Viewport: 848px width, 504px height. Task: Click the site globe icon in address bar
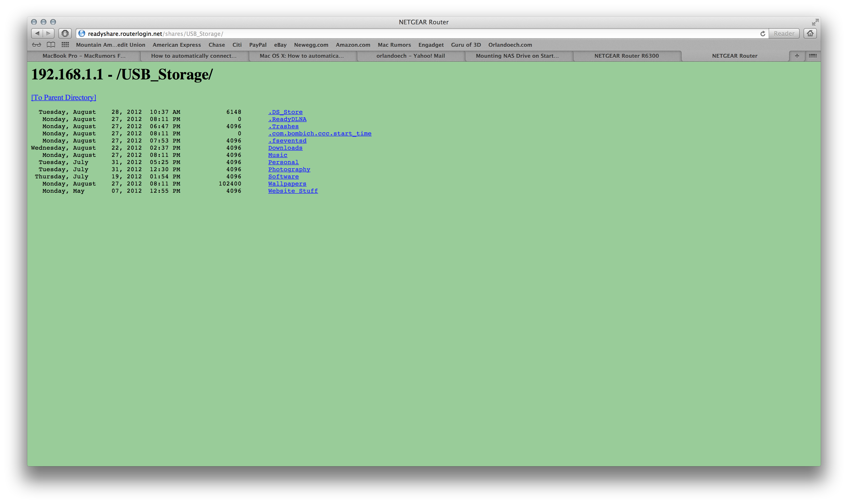82,33
